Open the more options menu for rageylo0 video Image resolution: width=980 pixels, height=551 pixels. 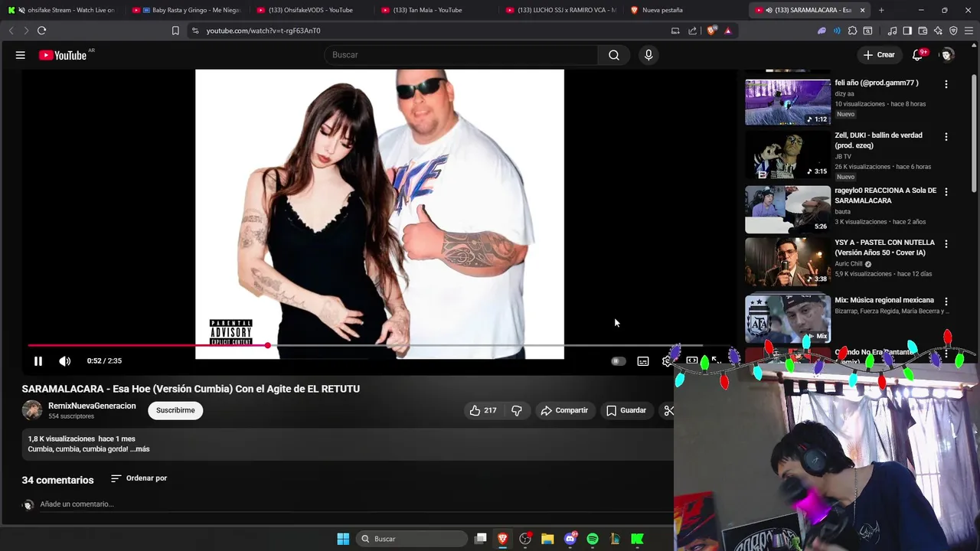946,192
